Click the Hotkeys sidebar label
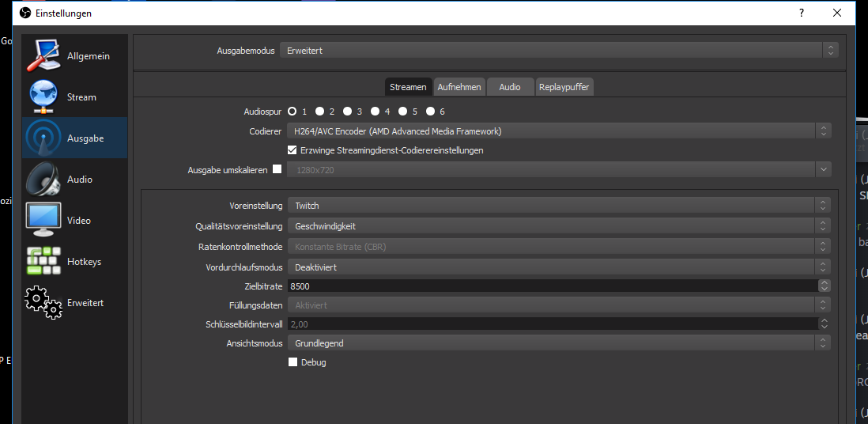 (84, 262)
